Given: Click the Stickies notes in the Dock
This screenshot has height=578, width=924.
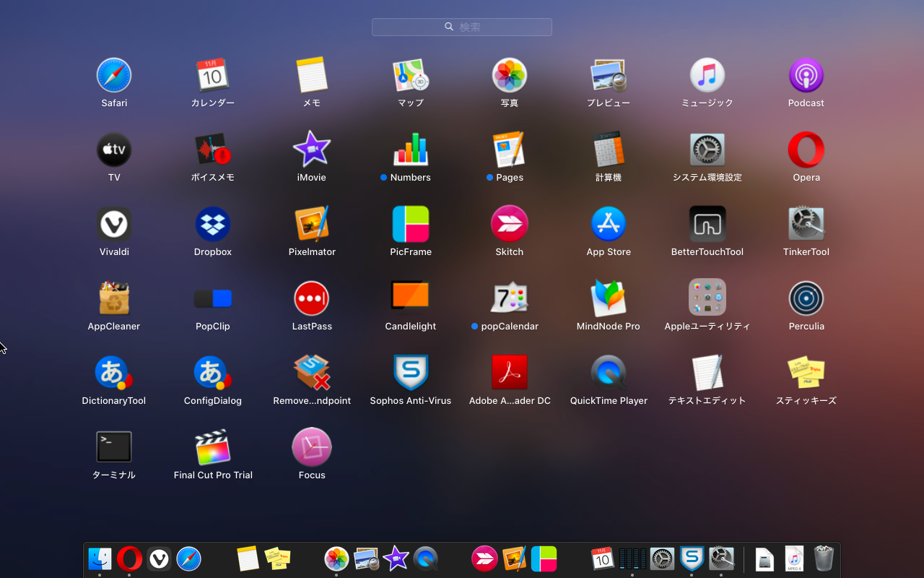Looking at the screenshot, I should coord(277,558).
